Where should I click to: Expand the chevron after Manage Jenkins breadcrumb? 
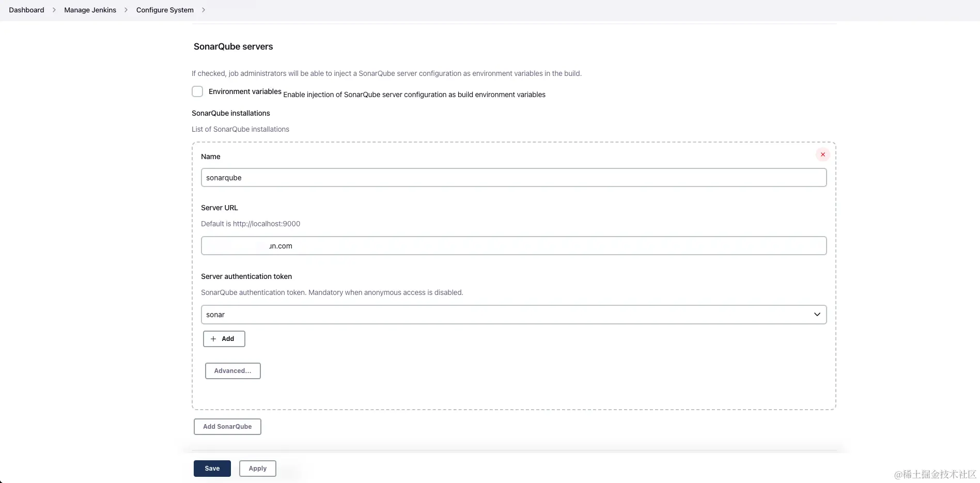[x=126, y=10]
